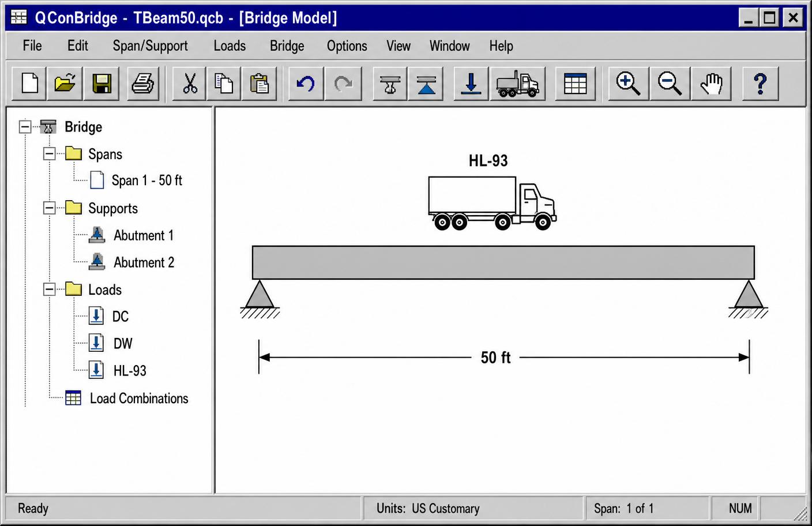Select the DC load label
This screenshot has height=526, width=812.
point(120,317)
